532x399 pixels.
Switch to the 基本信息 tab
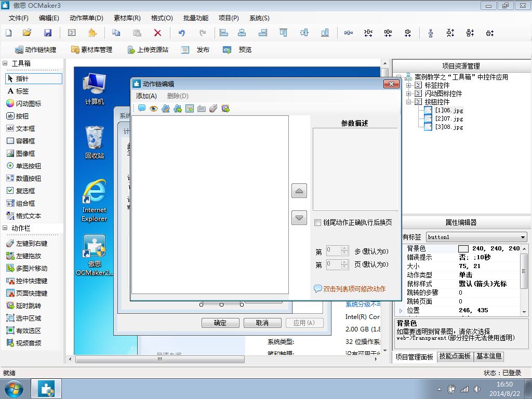[x=489, y=356]
